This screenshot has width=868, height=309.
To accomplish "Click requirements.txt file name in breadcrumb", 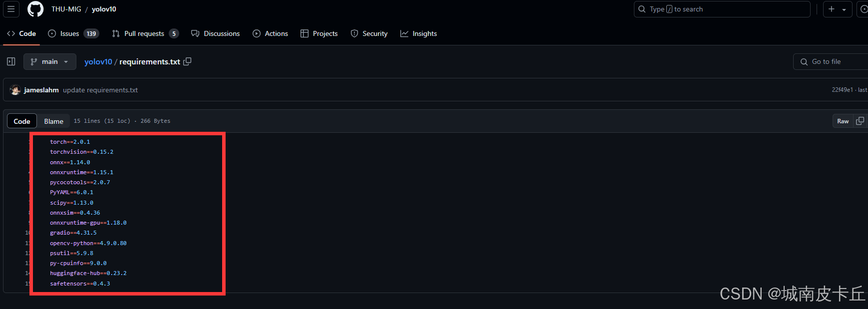I will tap(150, 62).
